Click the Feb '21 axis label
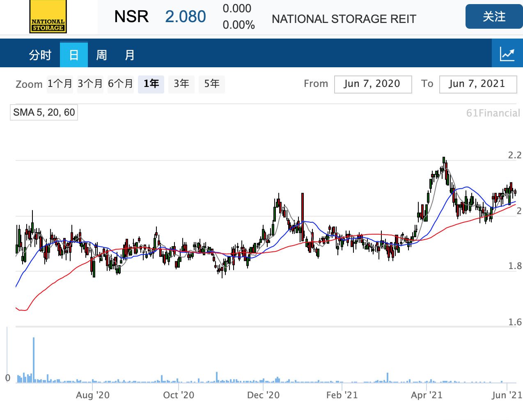The image size is (523, 420). pyautogui.click(x=342, y=395)
